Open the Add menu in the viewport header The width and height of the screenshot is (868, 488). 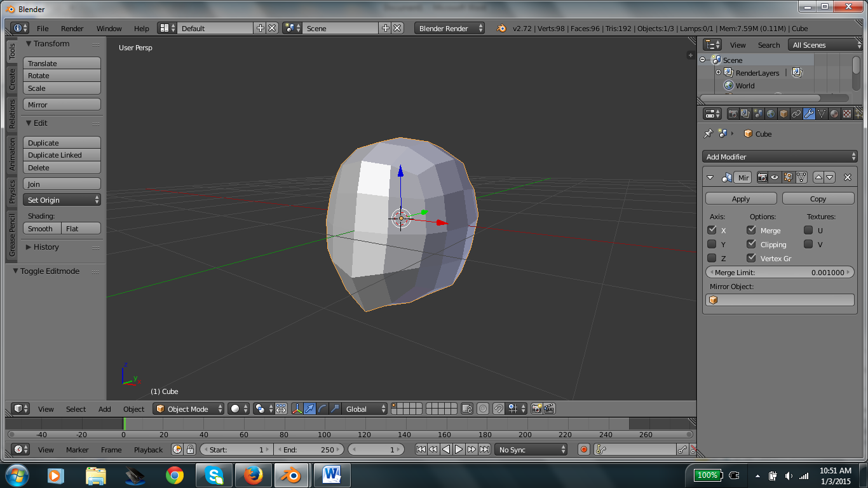(x=104, y=409)
